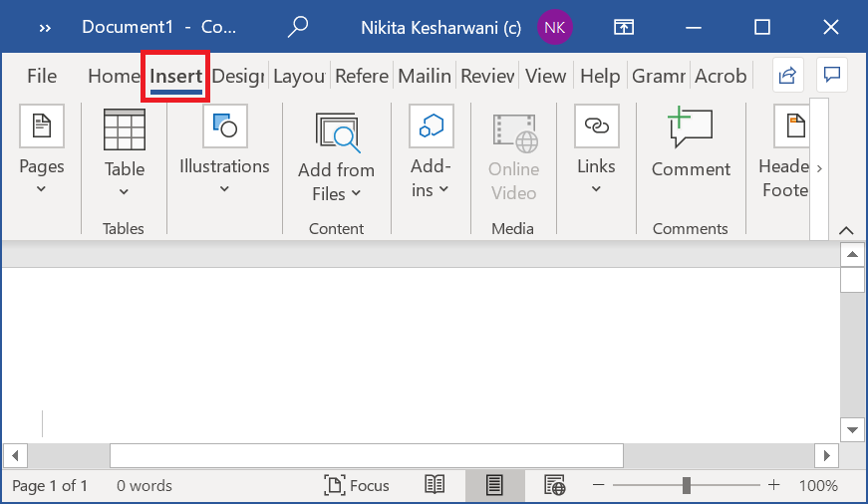Open the Share icon button
868x504 pixels.
pyautogui.click(x=787, y=75)
